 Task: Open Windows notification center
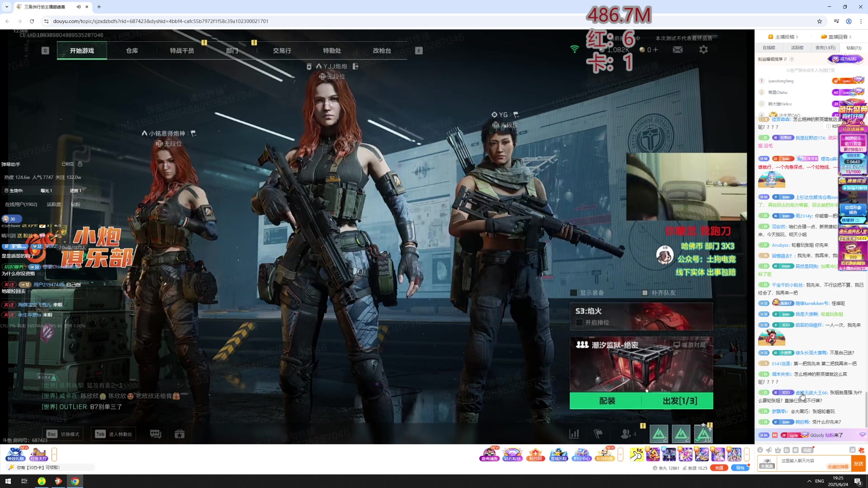coord(858,481)
